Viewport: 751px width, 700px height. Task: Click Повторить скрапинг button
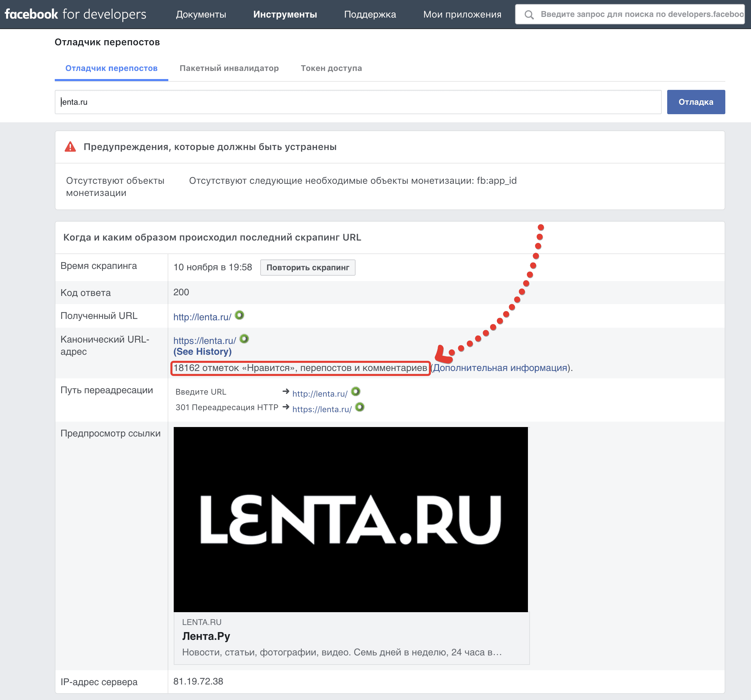coord(308,268)
